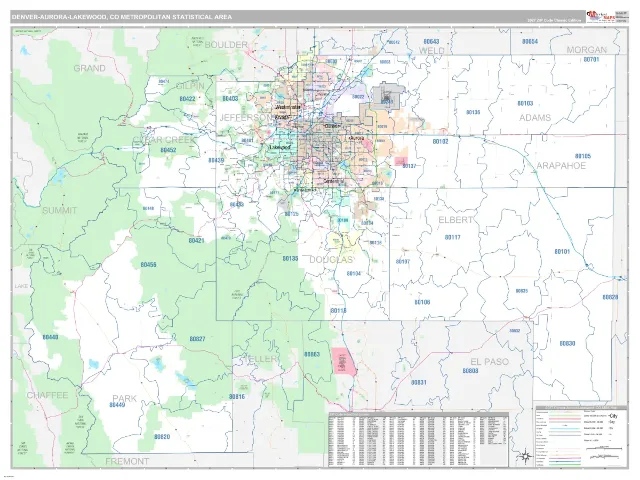Click the JEFFERSON county label
Viewport: 640px width, 480px height.
[x=246, y=118]
